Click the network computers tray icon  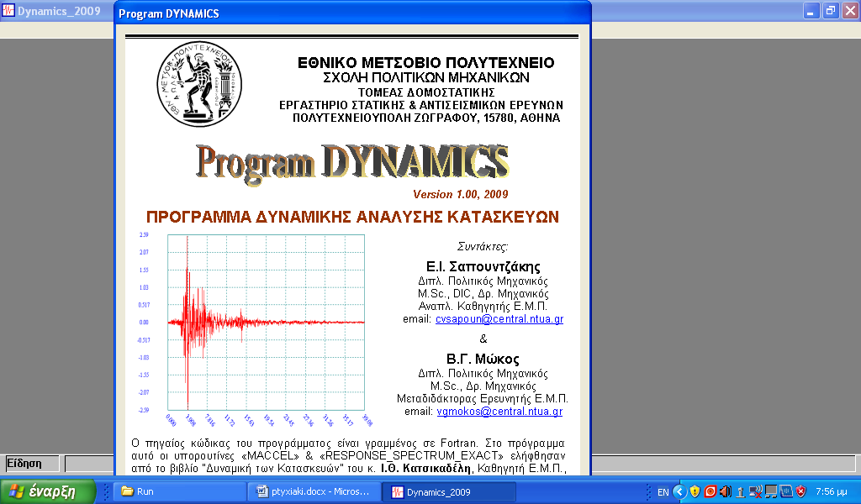click(770, 491)
